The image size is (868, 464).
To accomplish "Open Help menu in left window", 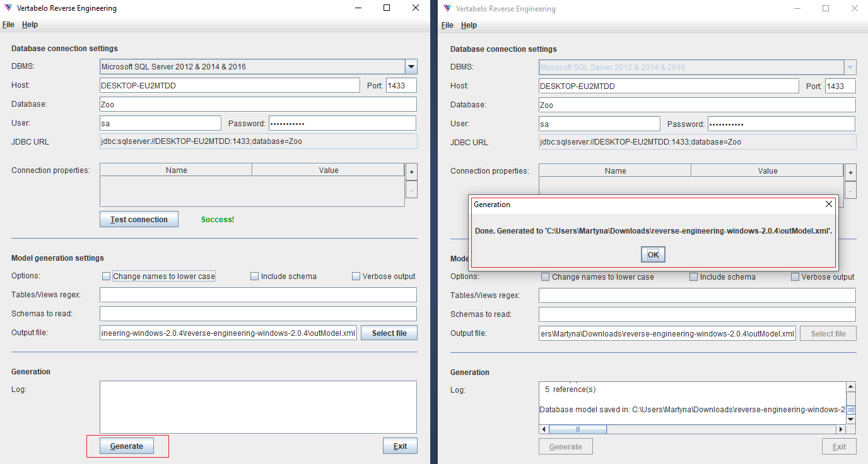I will pyautogui.click(x=30, y=25).
